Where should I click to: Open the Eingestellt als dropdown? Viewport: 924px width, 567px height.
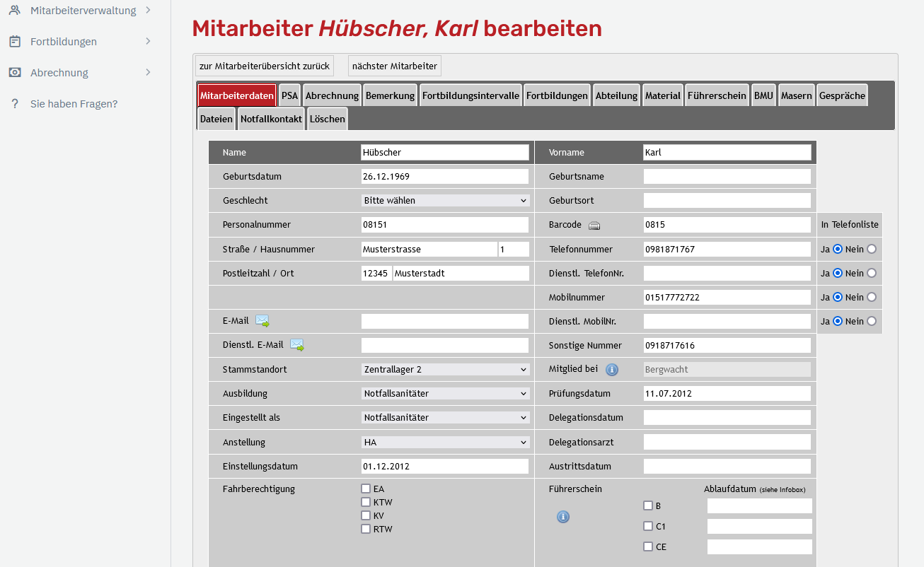coord(445,418)
